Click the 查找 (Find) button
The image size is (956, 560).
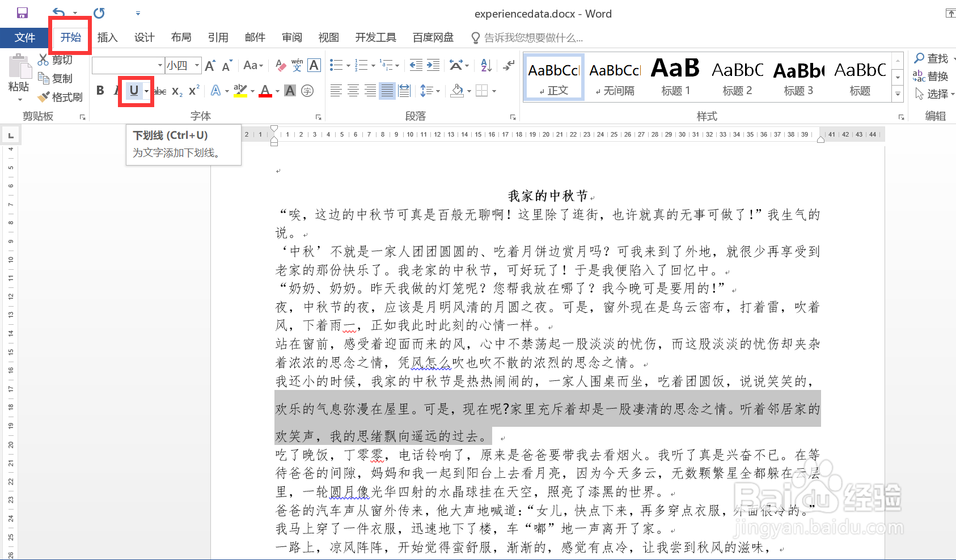pyautogui.click(x=932, y=58)
